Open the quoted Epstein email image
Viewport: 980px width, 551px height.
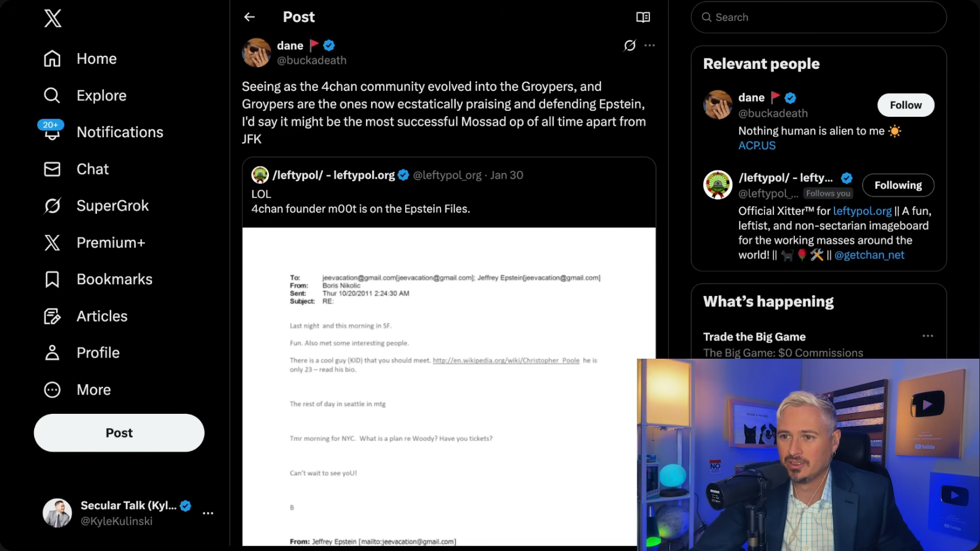(x=439, y=386)
